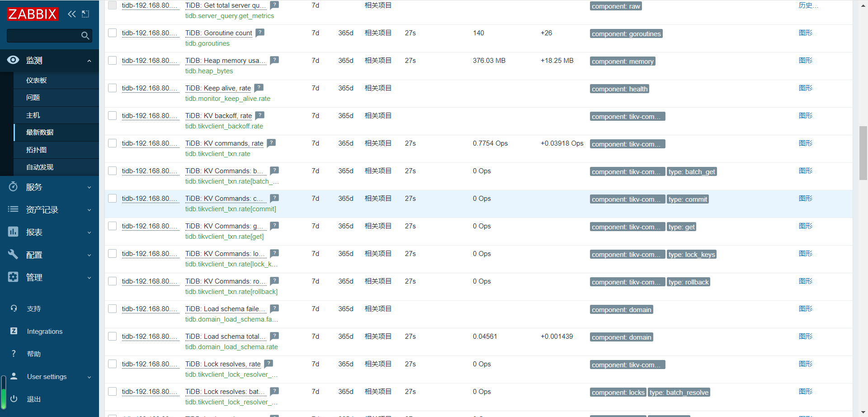The height and width of the screenshot is (417, 868).
Task: Show help icon for tidb.tikvclient_txn.rate[commit] item
Action: [x=274, y=198]
